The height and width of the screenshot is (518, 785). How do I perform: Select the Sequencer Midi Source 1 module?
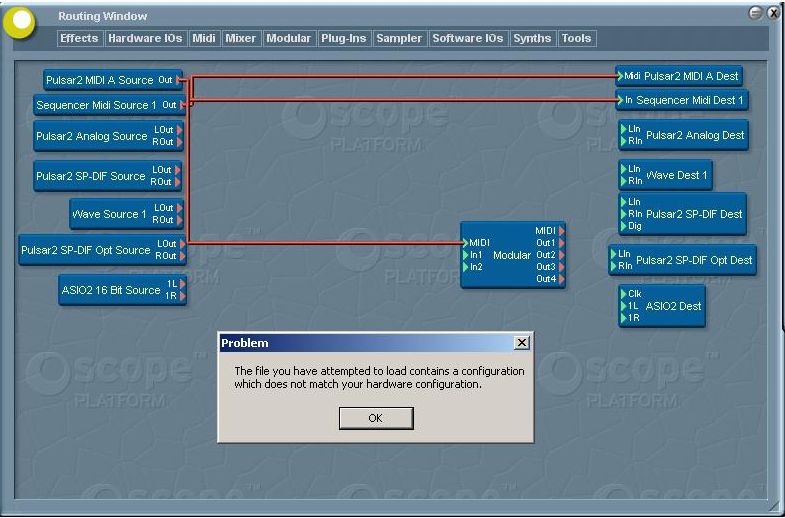[x=95, y=105]
